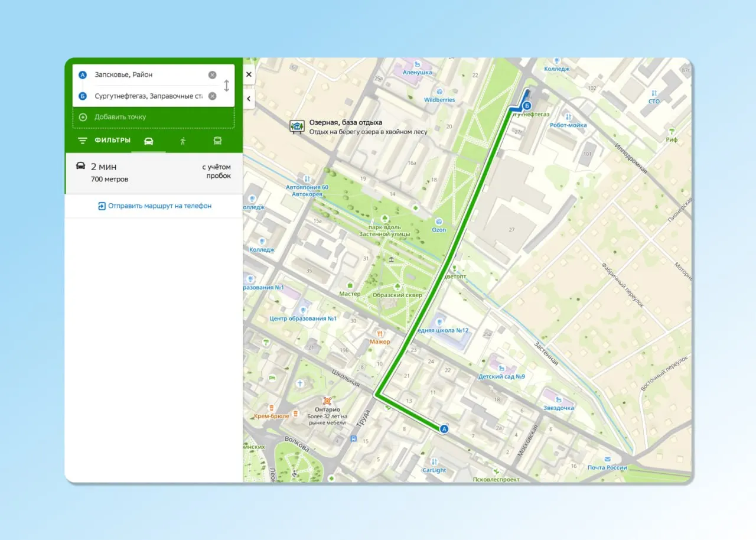Click the Центр образования №1 pin
Screen dimensions: 756x540
[303, 310]
